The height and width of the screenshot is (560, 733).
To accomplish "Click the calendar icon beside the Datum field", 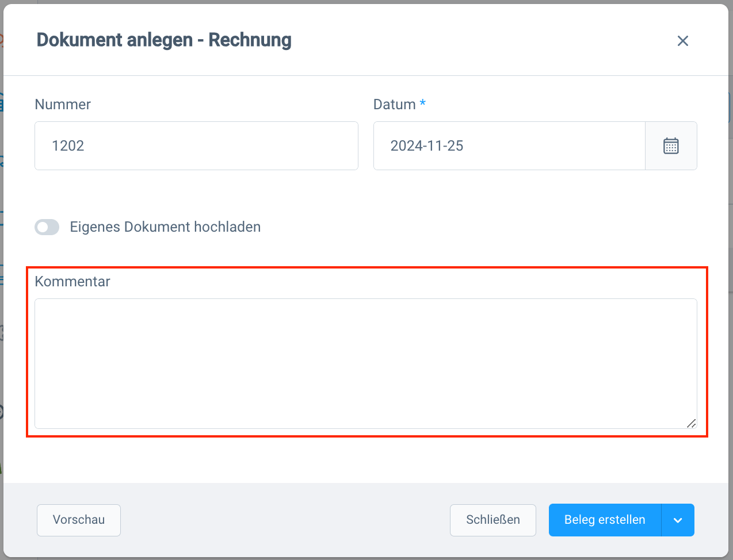I will pos(671,145).
